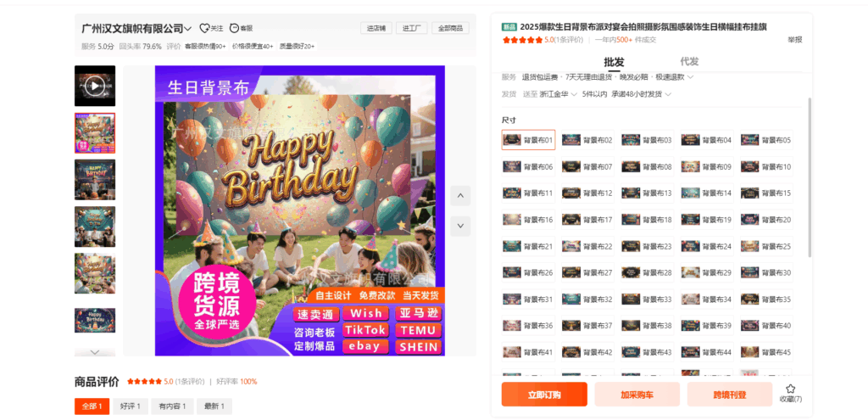Switch to the 代发 tab
Viewport: 868px width, 420px height.
click(x=689, y=61)
